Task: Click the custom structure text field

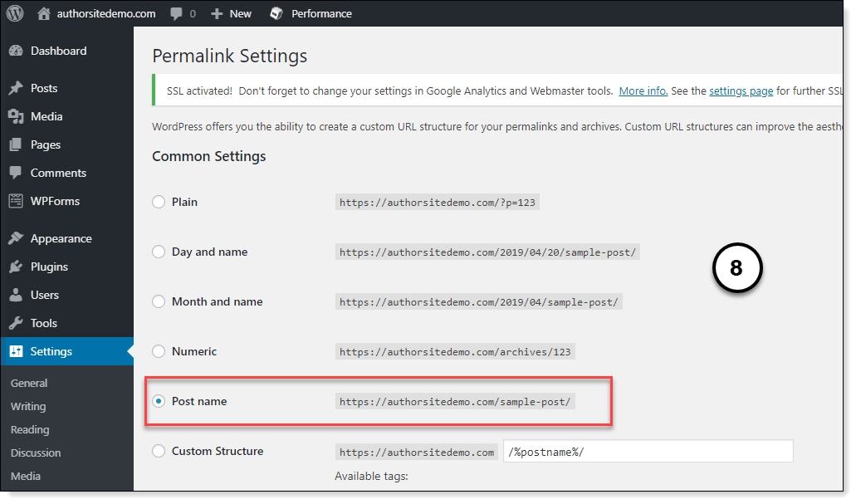Action: (x=648, y=451)
